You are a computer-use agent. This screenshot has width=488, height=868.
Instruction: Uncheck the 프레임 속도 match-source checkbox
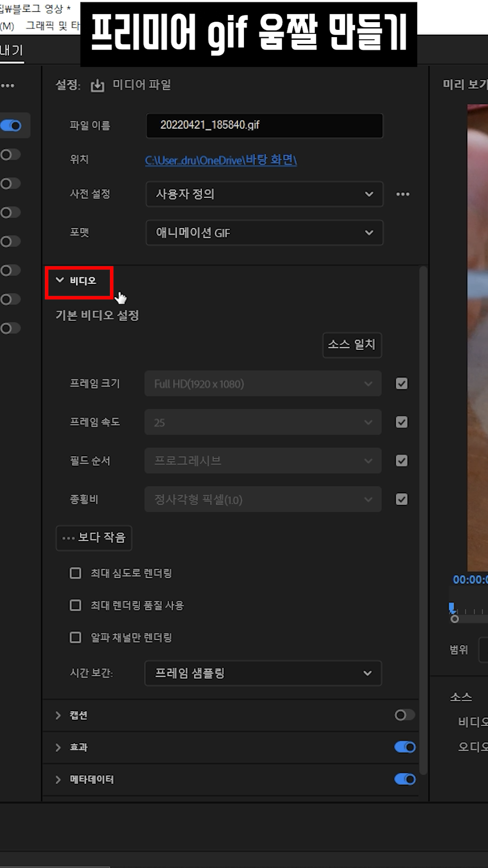pos(401,422)
